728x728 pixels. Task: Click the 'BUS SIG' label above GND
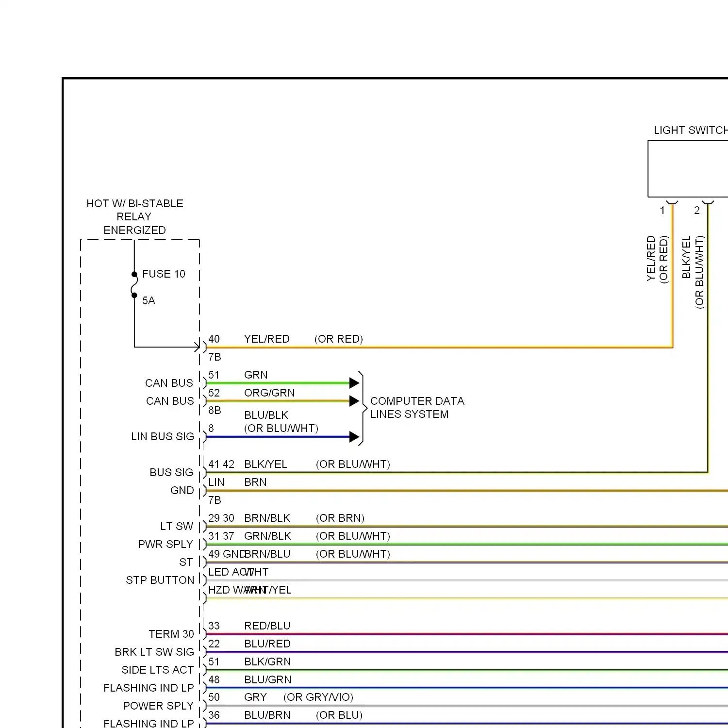pos(171,472)
